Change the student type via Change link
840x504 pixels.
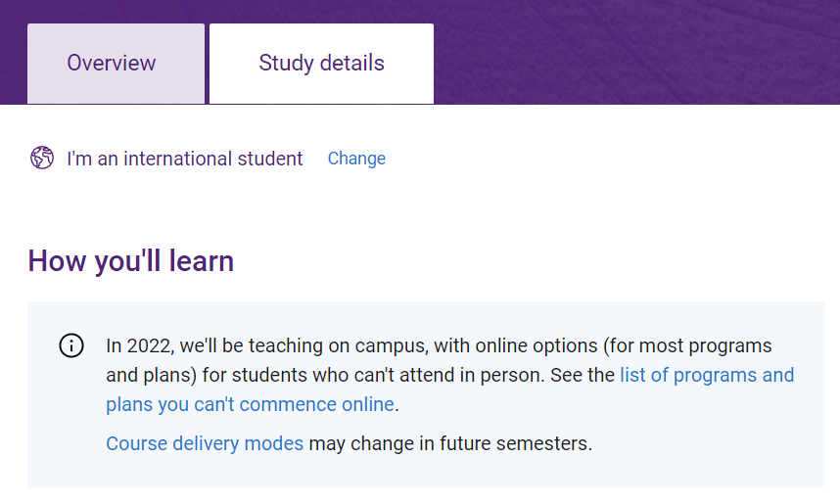356,159
